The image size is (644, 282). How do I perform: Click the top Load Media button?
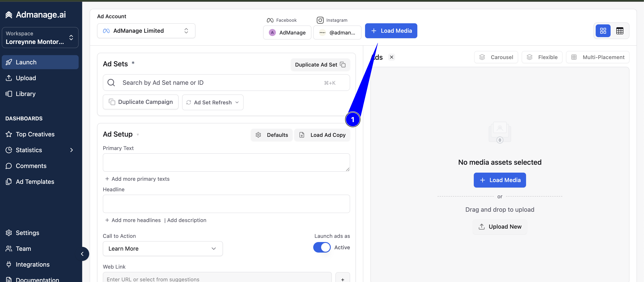(391, 31)
